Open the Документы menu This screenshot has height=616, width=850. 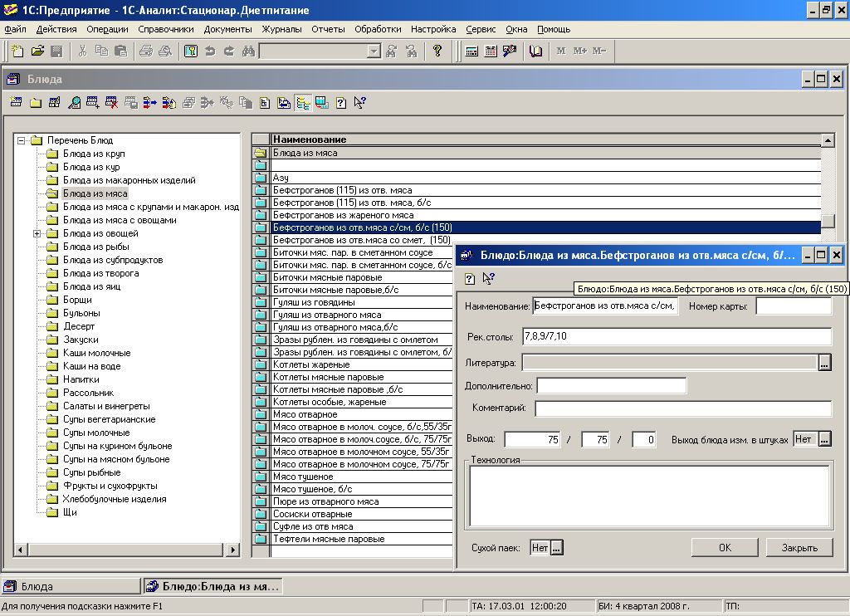click(x=227, y=29)
